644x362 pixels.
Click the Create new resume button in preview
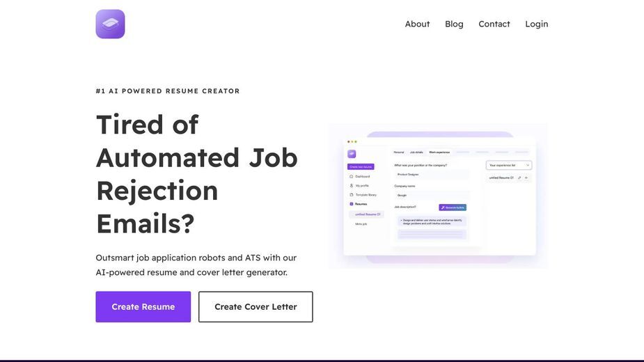(x=361, y=167)
